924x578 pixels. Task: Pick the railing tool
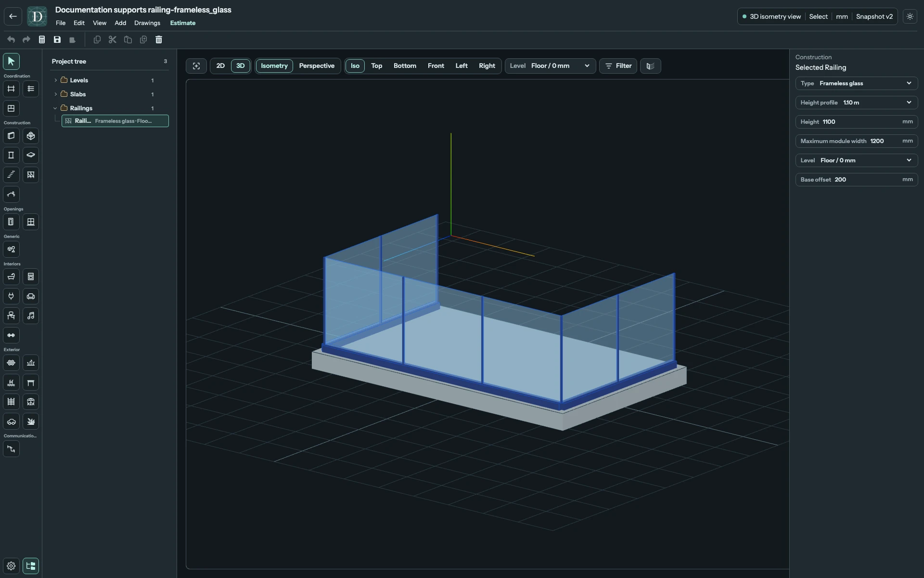tap(31, 175)
